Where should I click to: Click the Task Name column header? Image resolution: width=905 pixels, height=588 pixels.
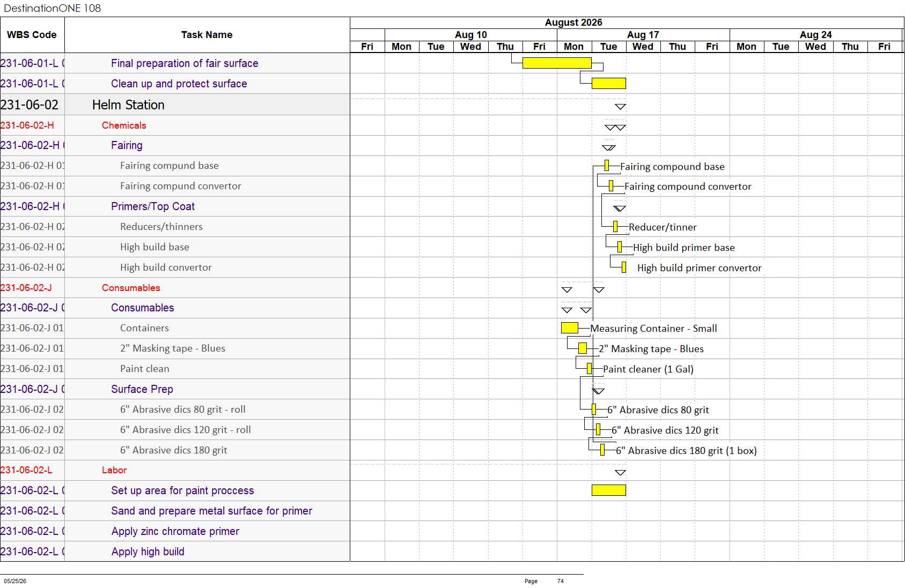coord(207,35)
